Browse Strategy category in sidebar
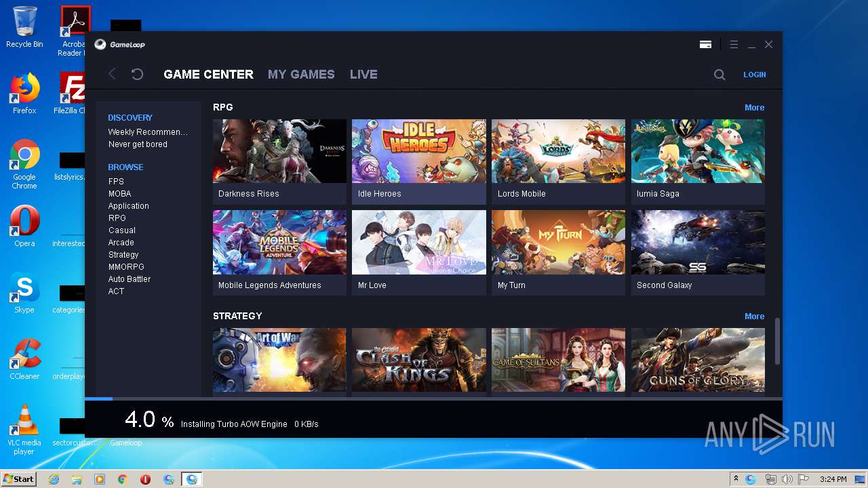The width and height of the screenshot is (868, 488). click(x=123, y=255)
